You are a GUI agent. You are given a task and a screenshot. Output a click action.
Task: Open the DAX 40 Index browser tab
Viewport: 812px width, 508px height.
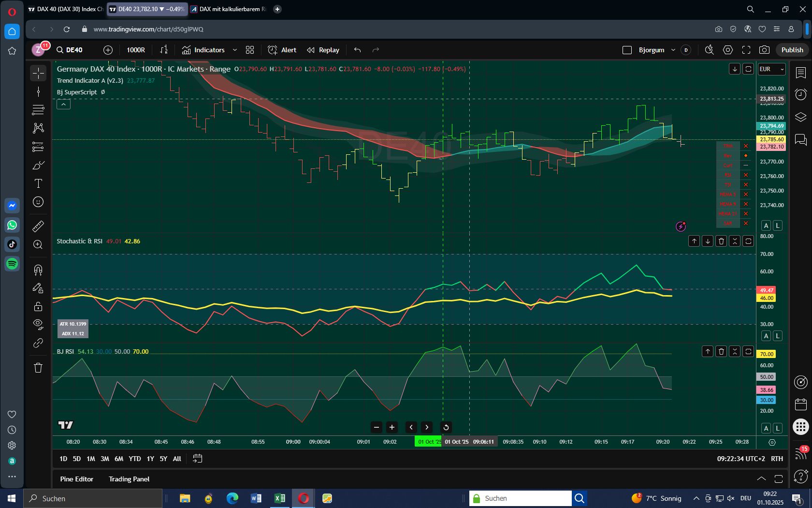(x=68, y=9)
